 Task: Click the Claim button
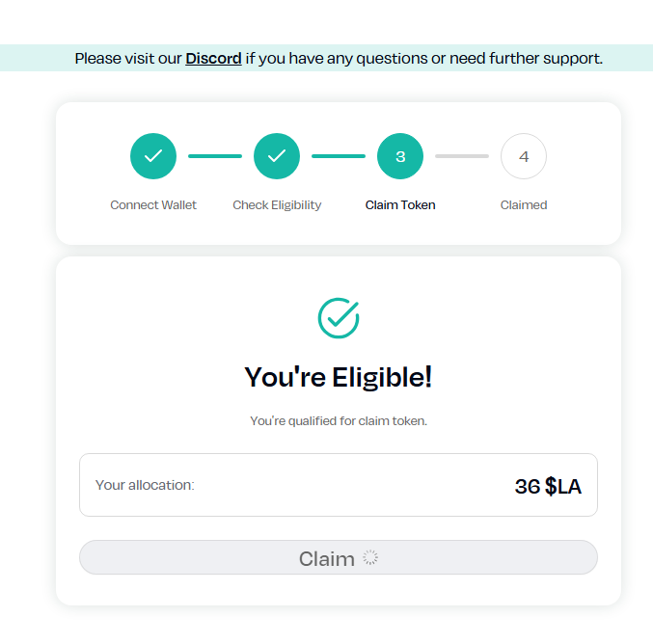tap(339, 557)
